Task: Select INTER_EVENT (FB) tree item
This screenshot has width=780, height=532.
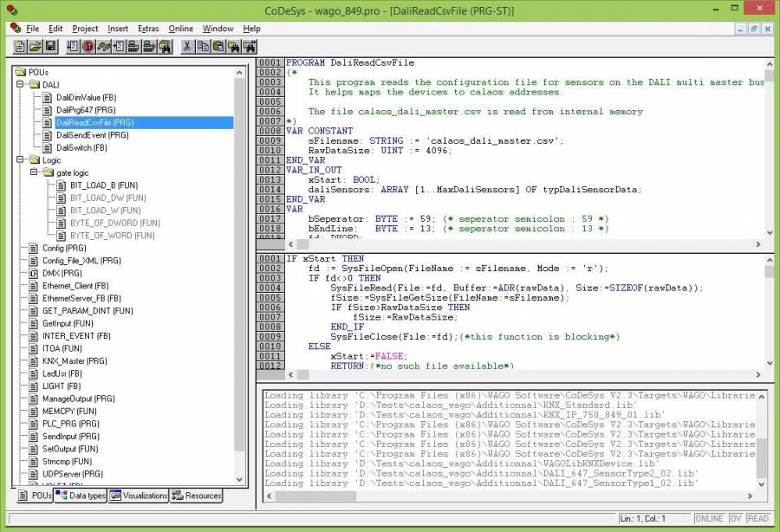Action: [76, 336]
